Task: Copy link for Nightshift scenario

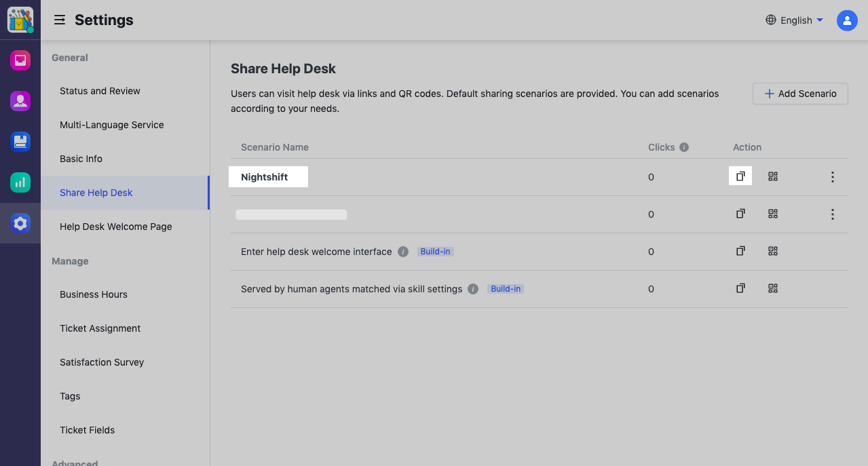Action: coord(740,176)
